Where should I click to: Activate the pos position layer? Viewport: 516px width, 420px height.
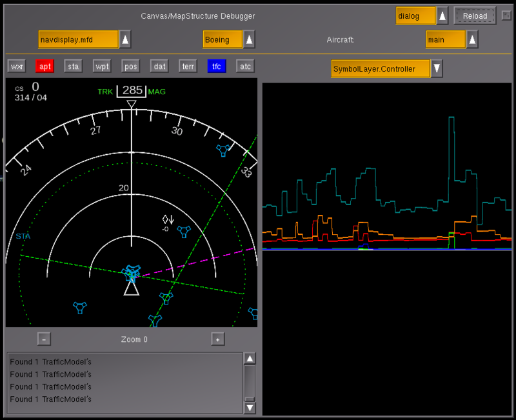[x=131, y=65]
